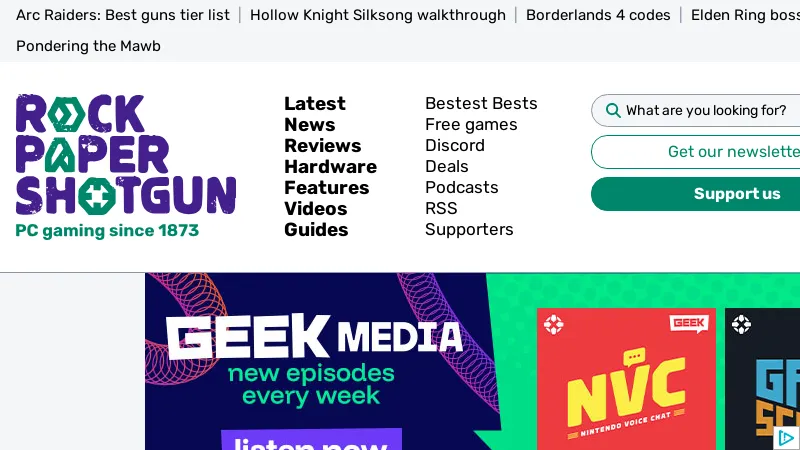
Task: Click the AdChoices icon on the banner
Action: pyautogui.click(x=786, y=438)
